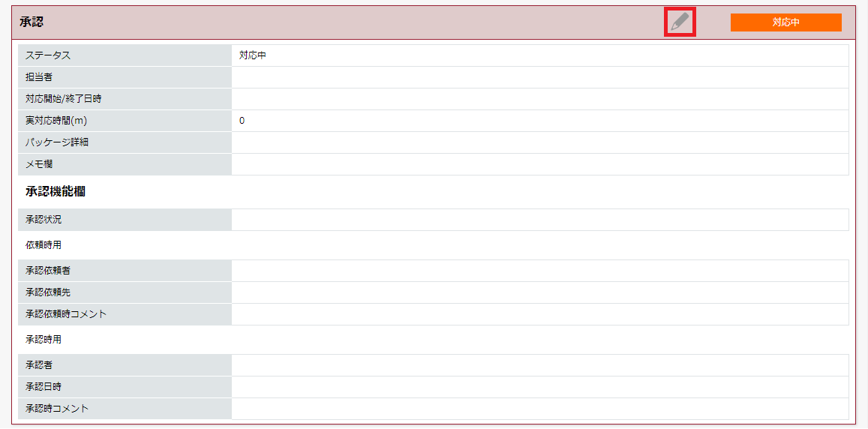Click the pencil edit icon

click(x=680, y=22)
